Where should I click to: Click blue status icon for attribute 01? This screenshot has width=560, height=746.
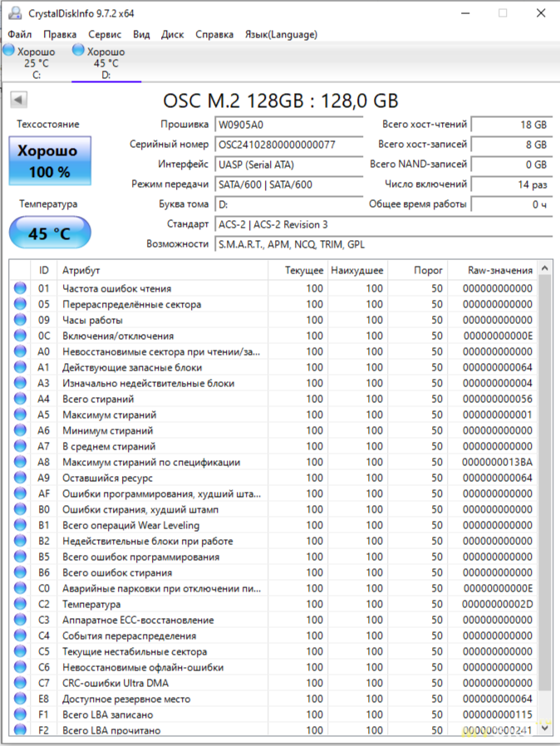(x=21, y=289)
